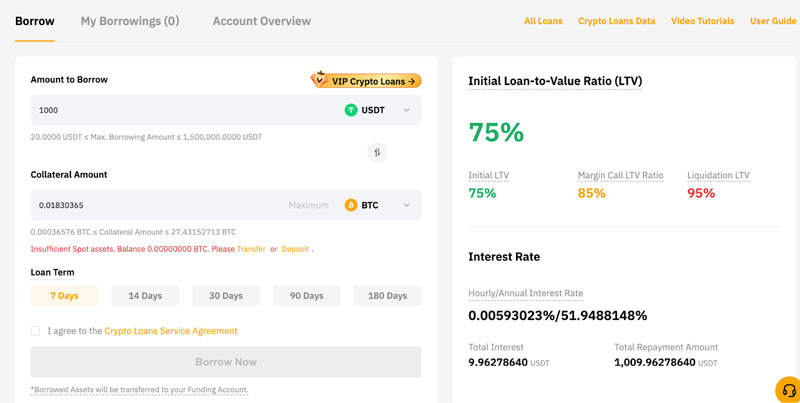Click the Deposit link in warning

[x=295, y=249]
